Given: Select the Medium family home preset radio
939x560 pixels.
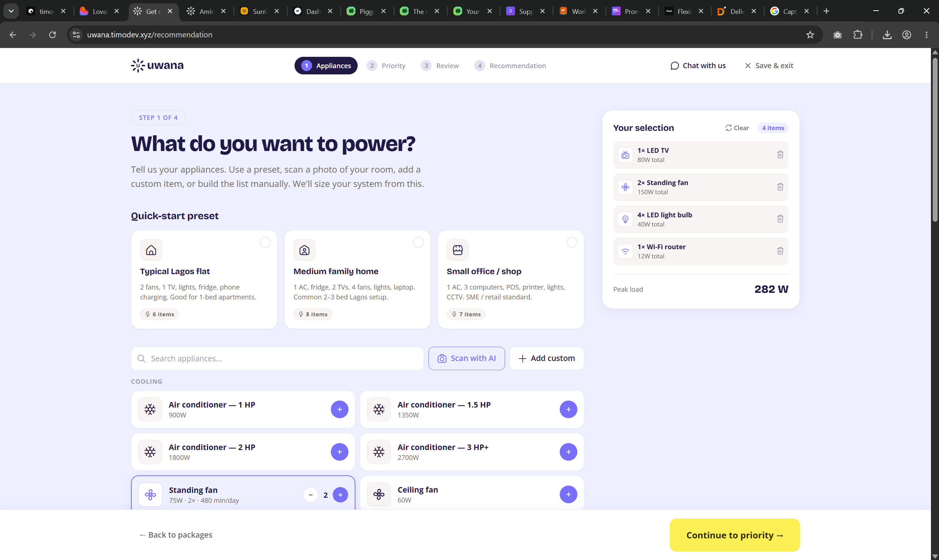Looking at the screenshot, I should 419,242.
